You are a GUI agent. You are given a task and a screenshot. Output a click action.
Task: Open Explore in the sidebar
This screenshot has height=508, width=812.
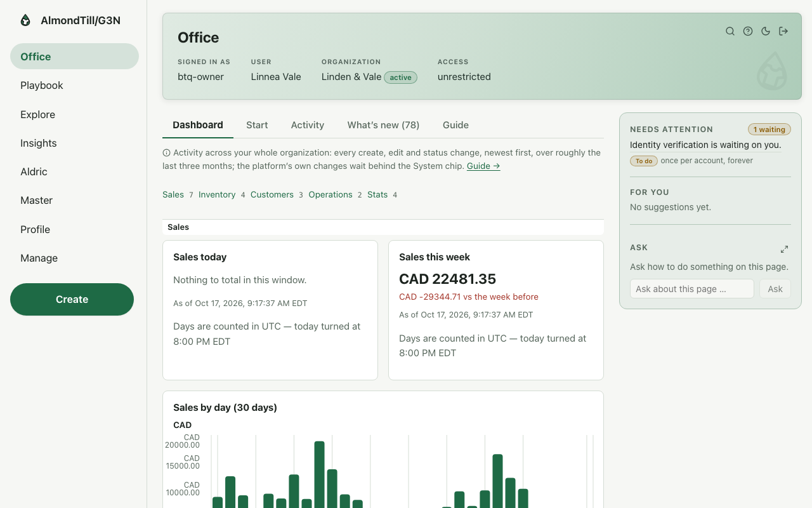click(74, 114)
